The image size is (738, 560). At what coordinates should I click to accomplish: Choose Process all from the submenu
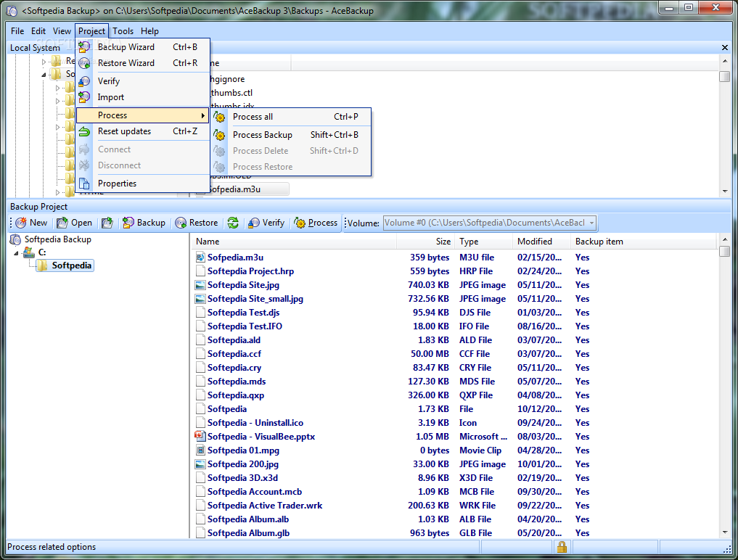[x=291, y=117]
